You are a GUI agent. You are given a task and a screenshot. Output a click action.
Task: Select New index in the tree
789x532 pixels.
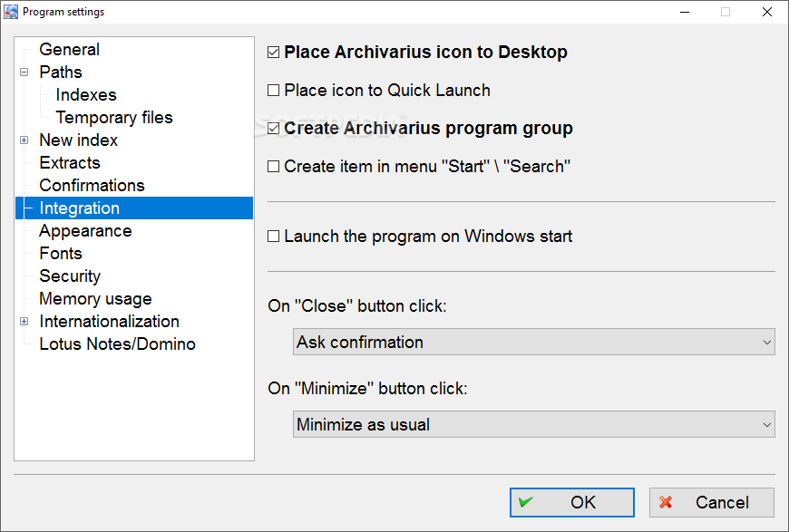coord(79,140)
